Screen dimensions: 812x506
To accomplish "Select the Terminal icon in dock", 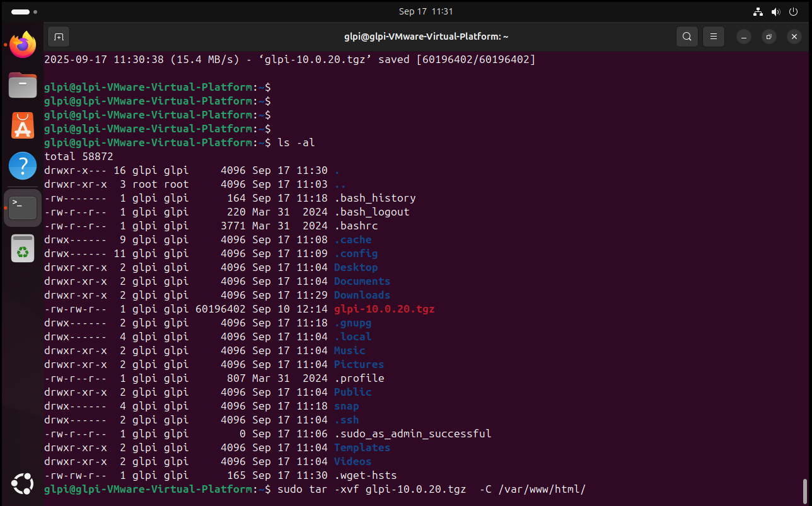I will coord(23,207).
